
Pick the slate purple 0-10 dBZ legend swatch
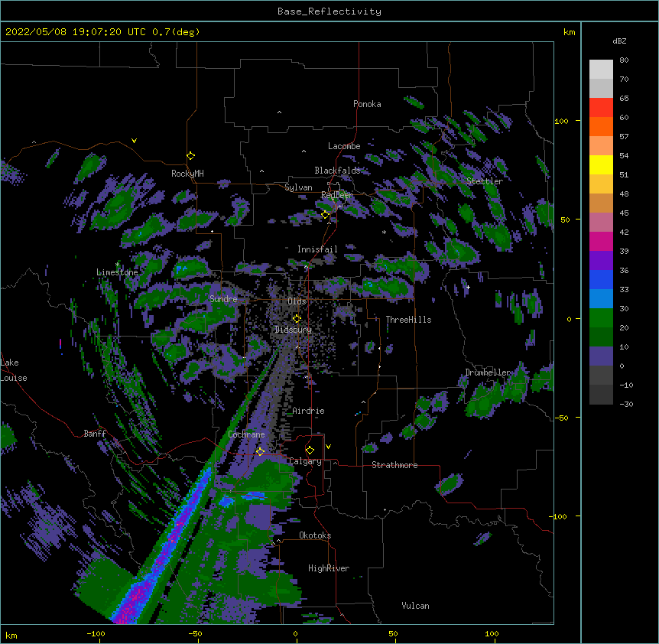601,356
